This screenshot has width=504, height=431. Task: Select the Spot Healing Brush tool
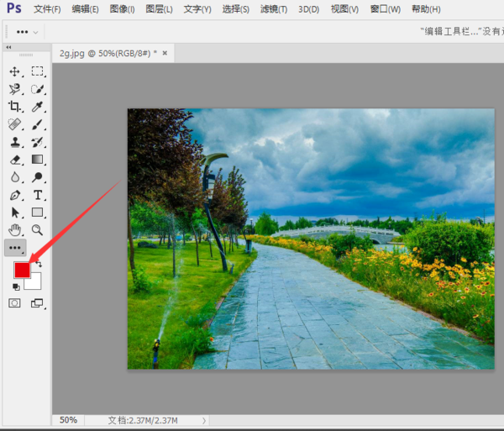(15, 124)
